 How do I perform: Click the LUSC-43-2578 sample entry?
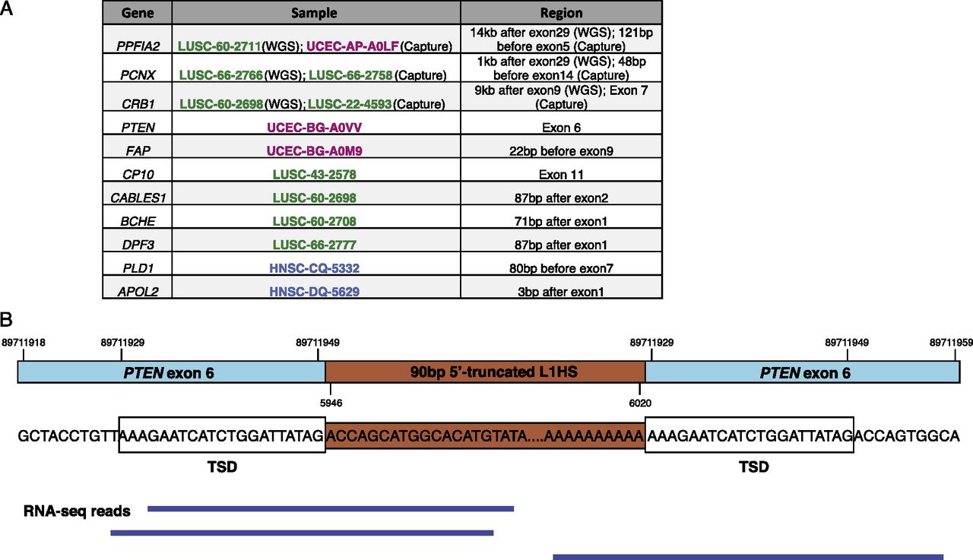(x=315, y=175)
